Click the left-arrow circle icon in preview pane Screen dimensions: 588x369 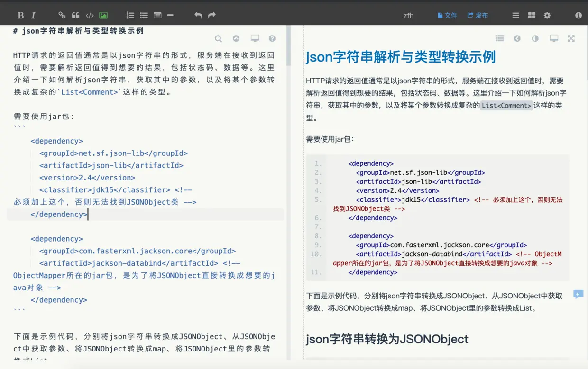(517, 38)
